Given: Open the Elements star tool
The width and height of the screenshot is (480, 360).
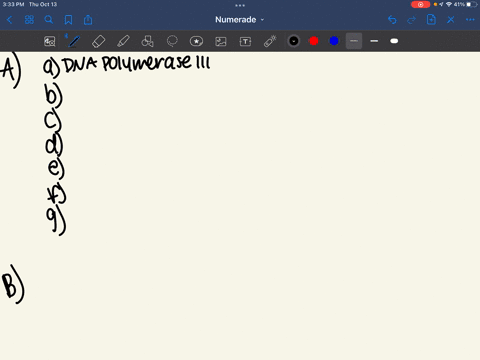Looking at the screenshot, I should click(196, 41).
